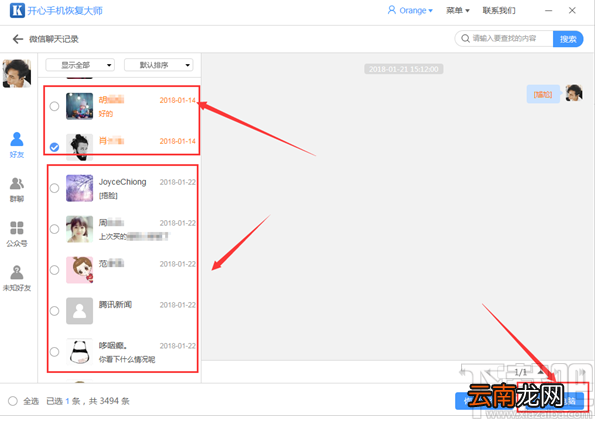The width and height of the screenshot is (601, 424).
Task: Select the radio button for 腾讯新闻
Action: coord(54,311)
